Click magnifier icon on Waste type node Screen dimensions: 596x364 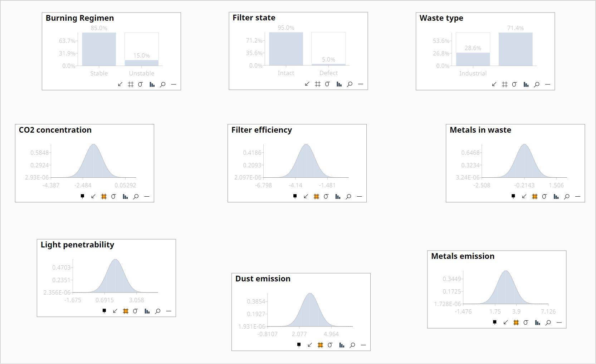tap(537, 84)
